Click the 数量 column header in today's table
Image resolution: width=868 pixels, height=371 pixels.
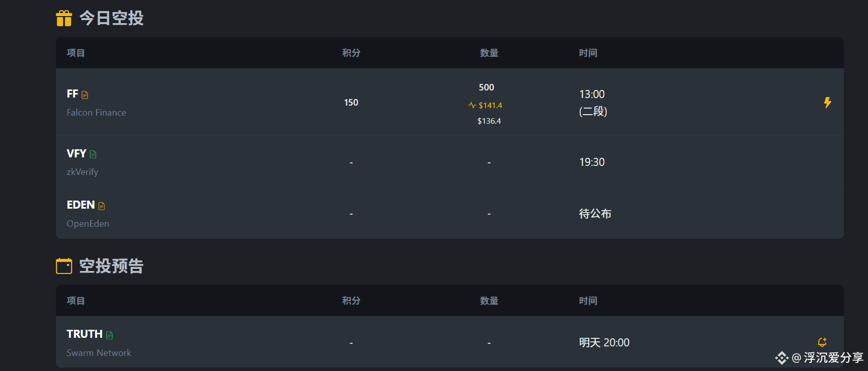(489, 53)
